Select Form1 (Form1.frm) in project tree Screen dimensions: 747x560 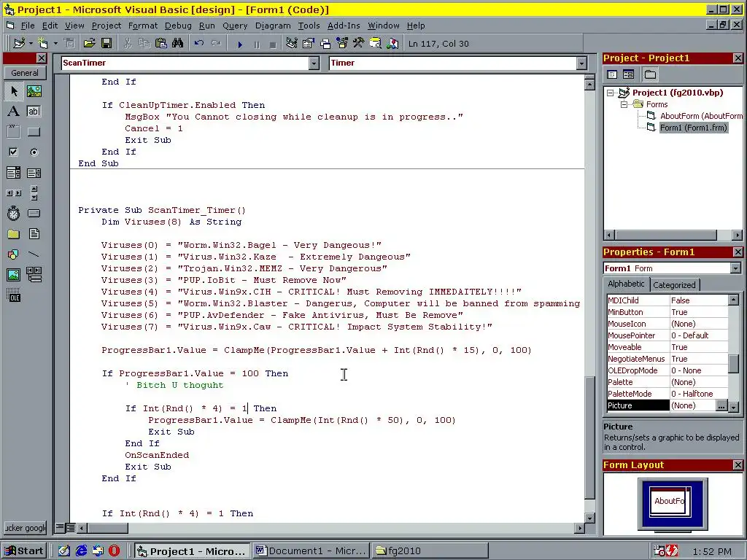[693, 128]
